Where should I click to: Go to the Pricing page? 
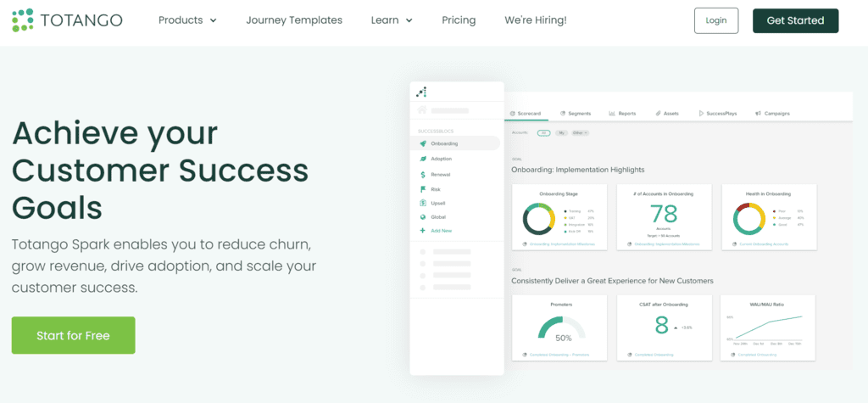pos(459,20)
